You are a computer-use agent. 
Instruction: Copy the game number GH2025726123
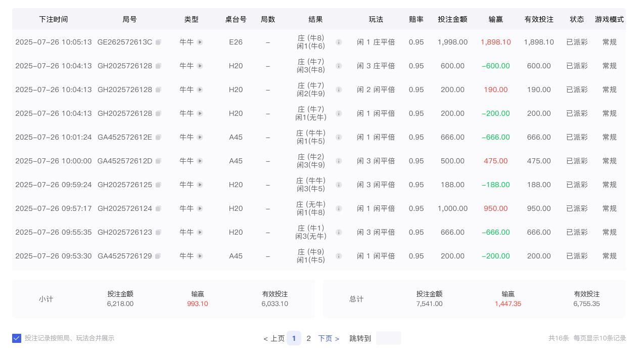tap(158, 232)
